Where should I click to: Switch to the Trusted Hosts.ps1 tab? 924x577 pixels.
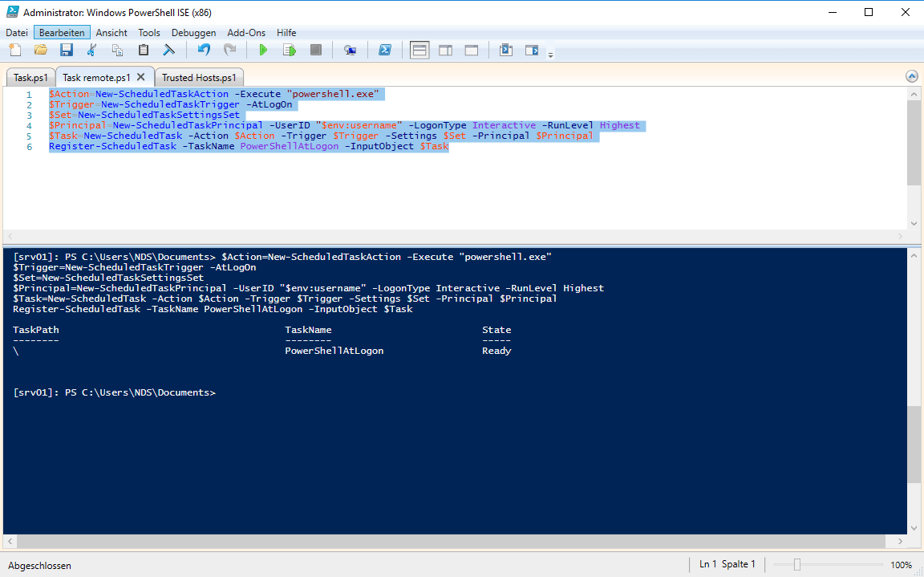pos(199,78)
